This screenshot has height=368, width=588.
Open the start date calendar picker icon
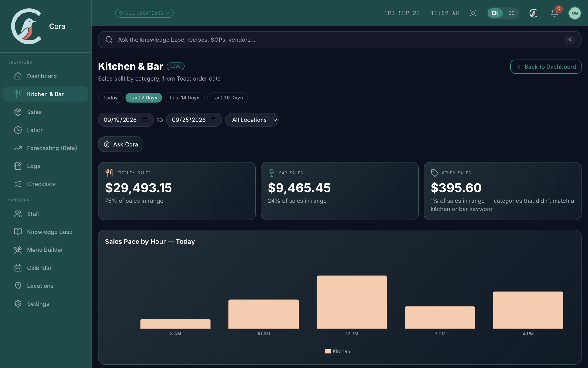point(145,120)
